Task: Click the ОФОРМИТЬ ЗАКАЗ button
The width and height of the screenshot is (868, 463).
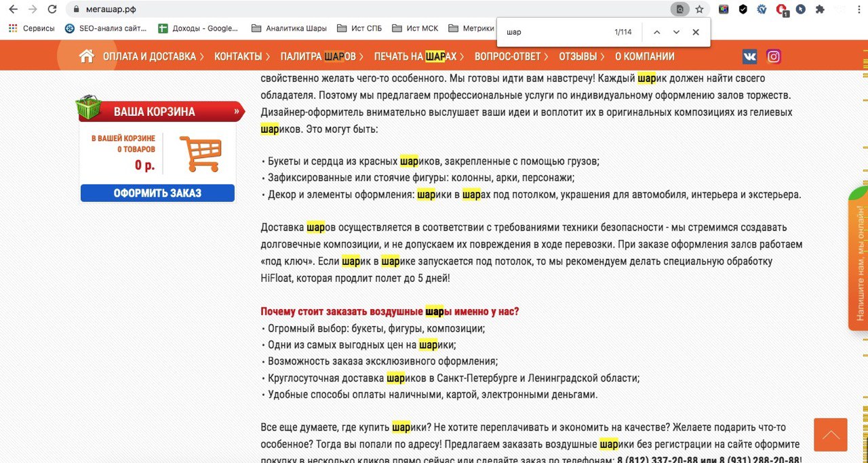Action: coord(157,193)
